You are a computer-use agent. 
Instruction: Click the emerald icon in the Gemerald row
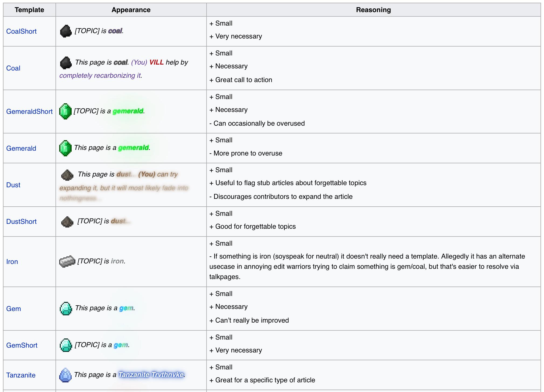[x=65, y=148]
